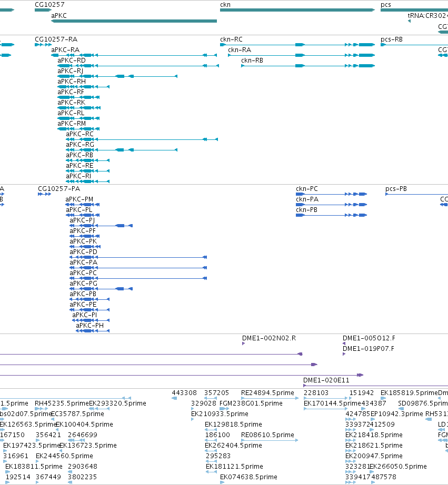Select transcript aPKC-RH label
The height and width of the screenshot is (485, 448).
click(x=72, y=82)
